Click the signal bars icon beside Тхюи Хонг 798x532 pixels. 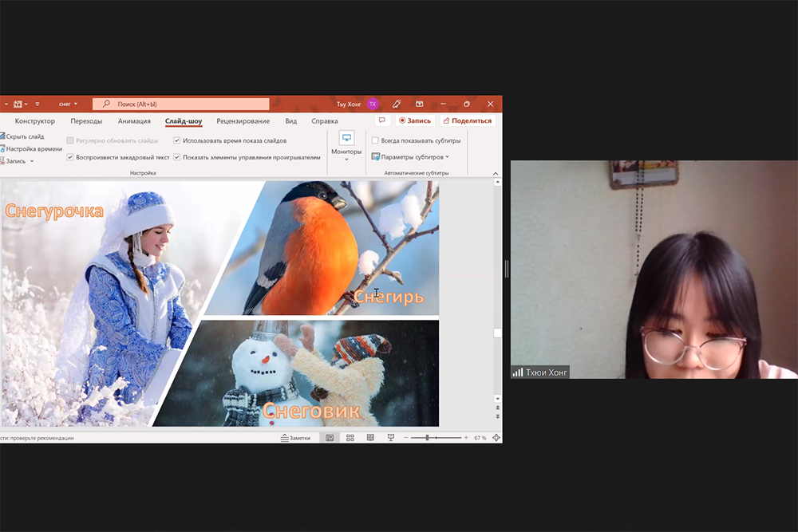click(518, 372)
